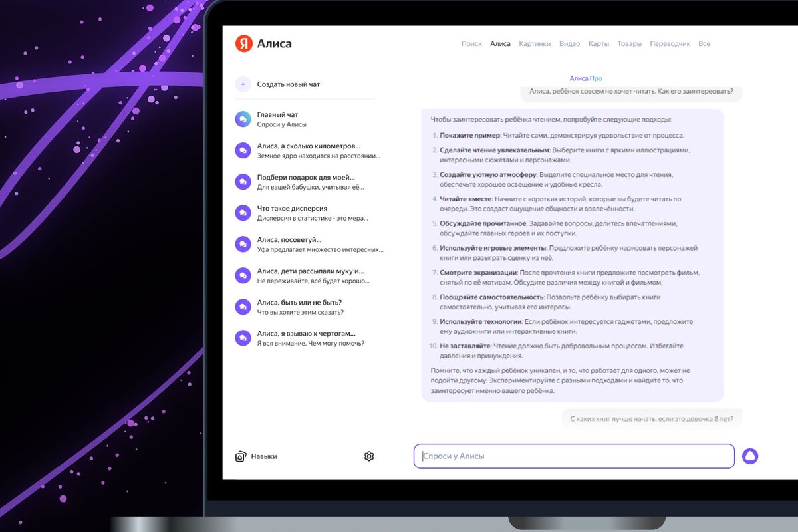This screenshot has height=532, width=798.
Task: Click preview 'Я вся внимание. Чем могу помочь?'
Action: (x=311, y=343)
